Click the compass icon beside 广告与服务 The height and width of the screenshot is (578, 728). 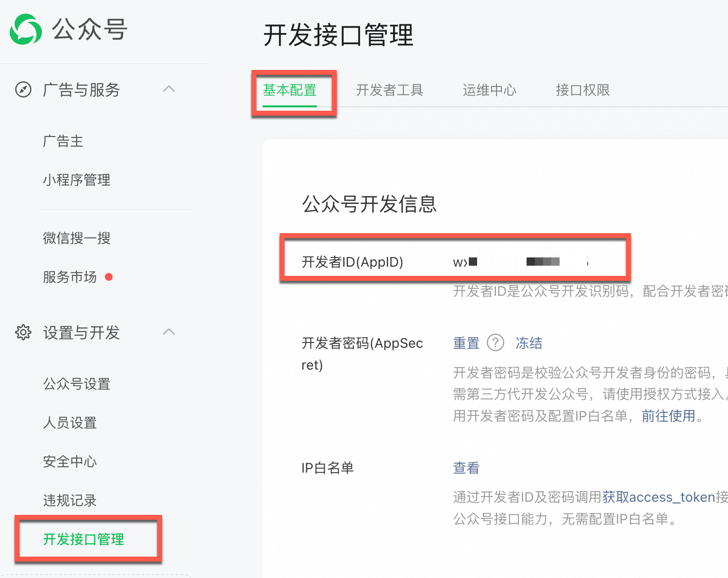point(23,90)
